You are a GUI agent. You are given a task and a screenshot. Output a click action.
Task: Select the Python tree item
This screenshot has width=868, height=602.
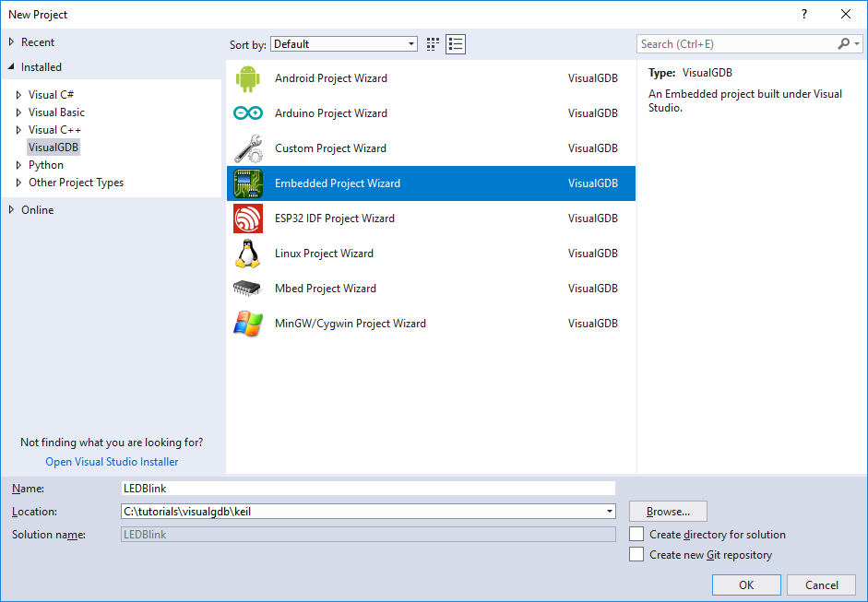tap(46, 165)
